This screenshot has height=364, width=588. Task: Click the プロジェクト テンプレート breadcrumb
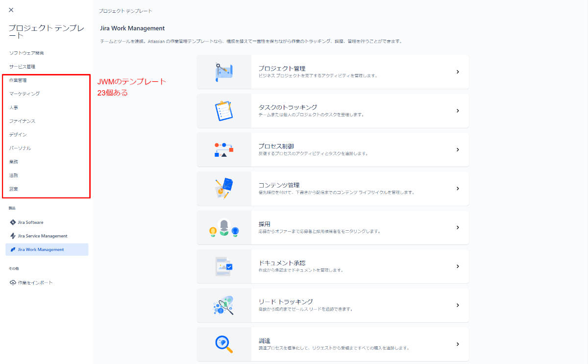pos(125,10)
